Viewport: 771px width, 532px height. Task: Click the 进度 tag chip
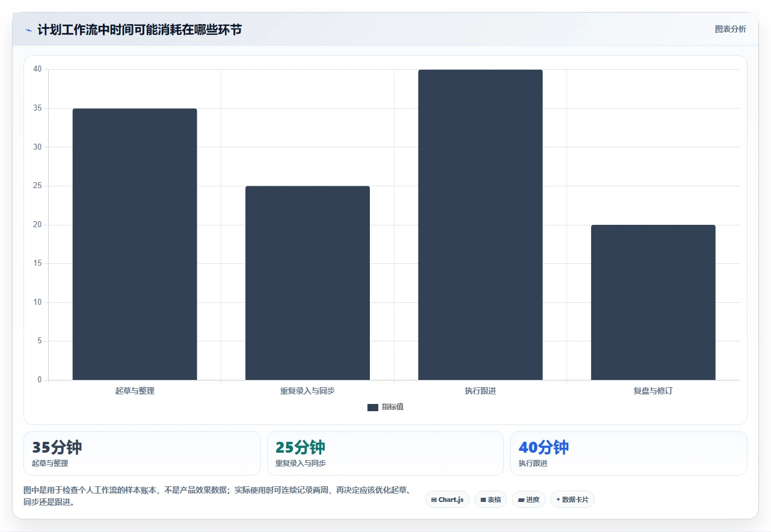pos(529,500)
